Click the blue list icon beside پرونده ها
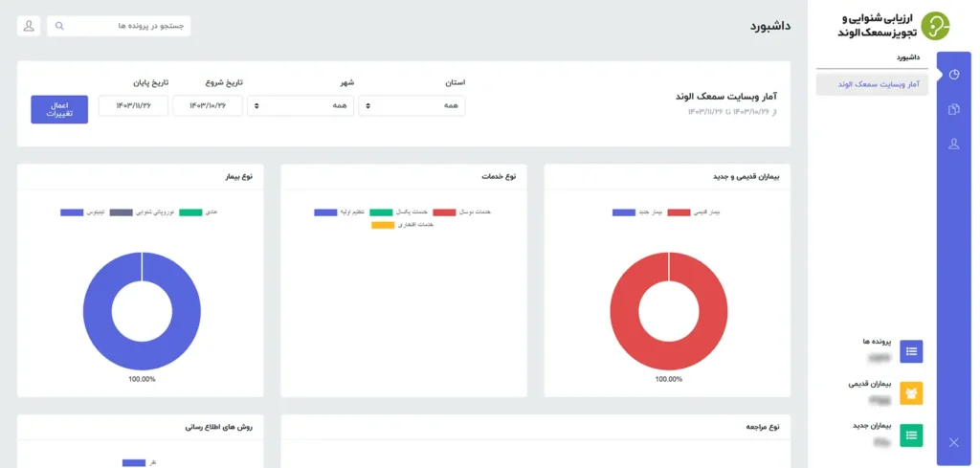 click(x=911, y=351)
